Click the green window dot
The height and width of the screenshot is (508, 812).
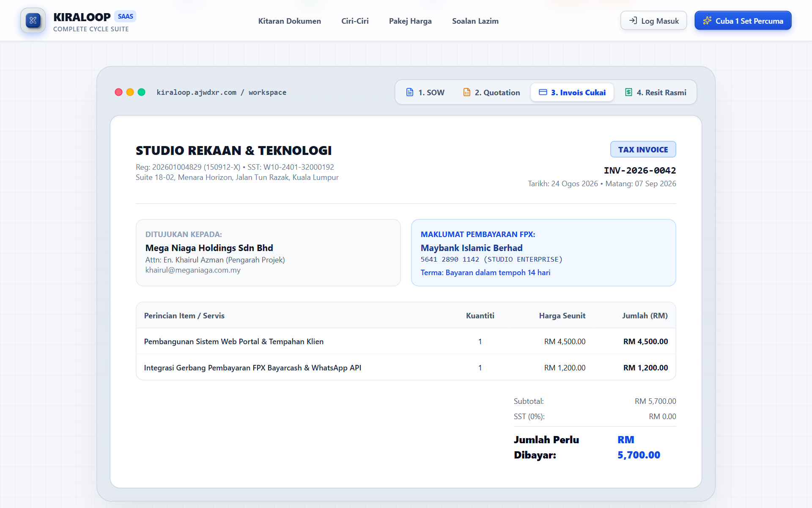pos(142,92)
